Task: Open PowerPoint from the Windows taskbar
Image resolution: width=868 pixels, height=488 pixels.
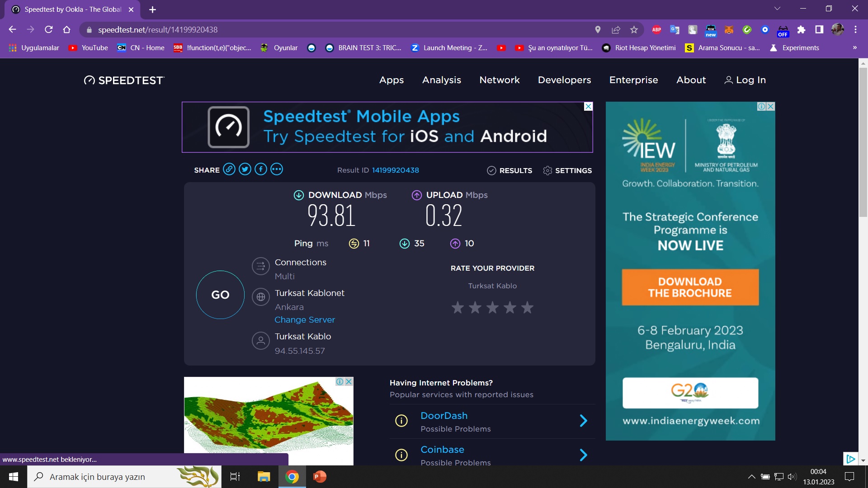Action: [320, 477]
